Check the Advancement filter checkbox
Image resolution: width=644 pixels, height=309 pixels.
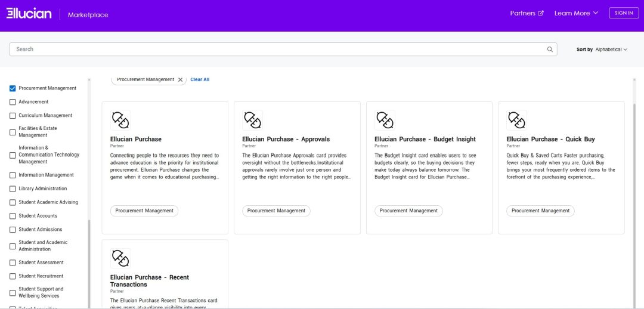(13, 102)
